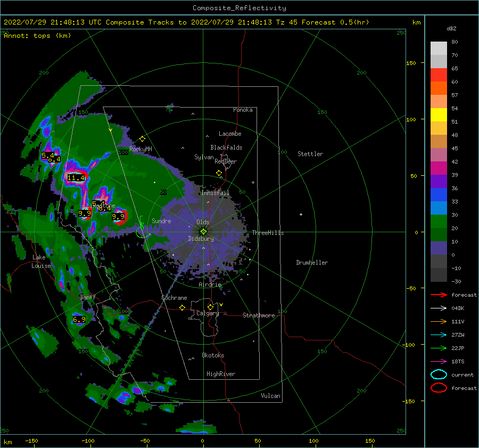
Task: Click the RockyMH town label
Action: pyautogui.click(x=141, y=149)
